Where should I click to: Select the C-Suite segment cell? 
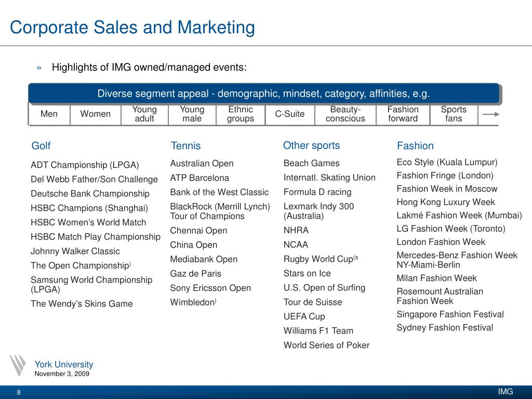click(290, 114)
